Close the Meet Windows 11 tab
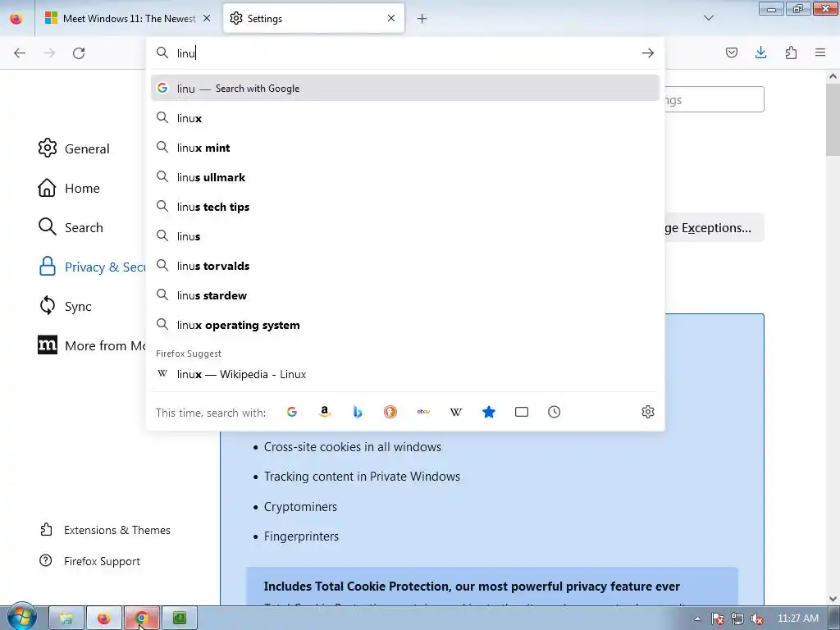Screen dimensions: 840x630 (x=207, y=18)
